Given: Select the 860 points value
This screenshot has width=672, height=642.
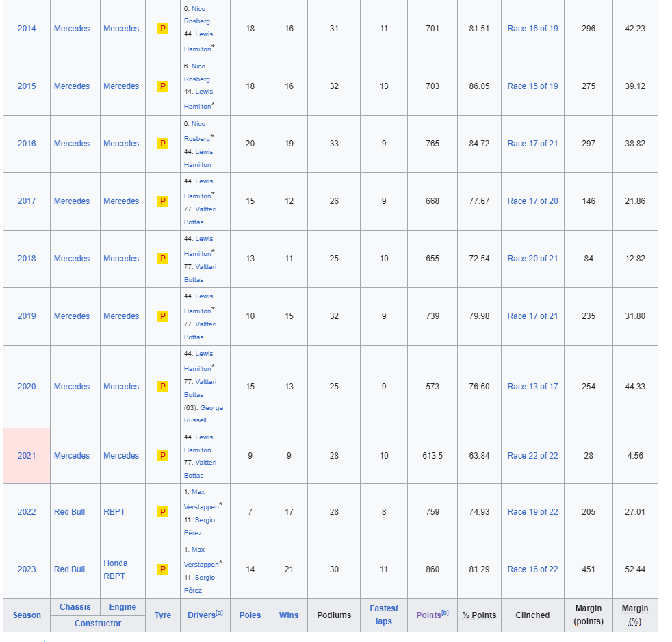Looking at the screenshot, I should click(x=432, y=569).
